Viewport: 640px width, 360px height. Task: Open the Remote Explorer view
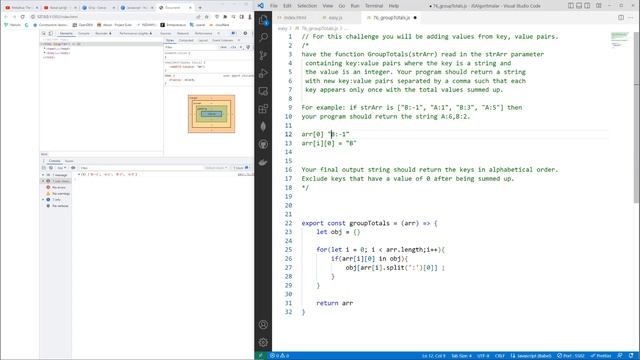(263, 91)
